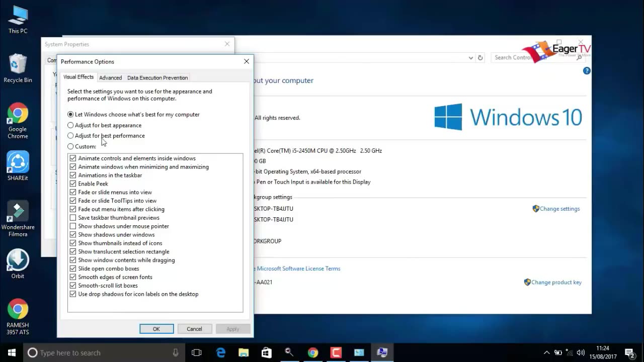This screenshot has width=644, height=362.
Task: Open Google Chrome desktop shortcut
Action: (18, 122)
